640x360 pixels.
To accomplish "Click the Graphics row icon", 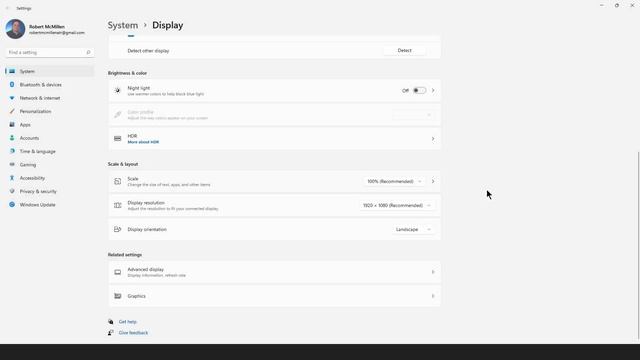I will 118,296.
